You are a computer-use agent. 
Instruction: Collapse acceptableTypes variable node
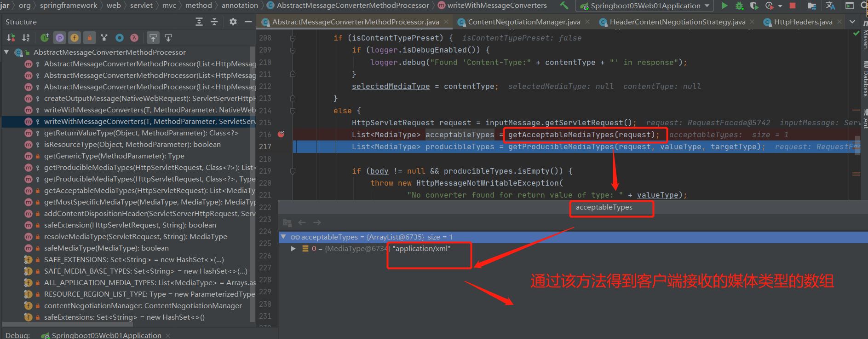[283, 237]
